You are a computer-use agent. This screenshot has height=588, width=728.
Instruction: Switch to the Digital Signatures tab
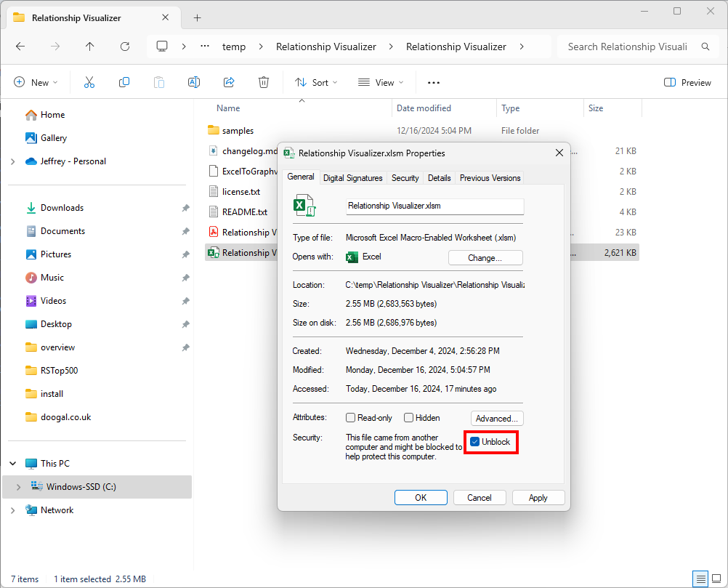[x=352, y=178]
